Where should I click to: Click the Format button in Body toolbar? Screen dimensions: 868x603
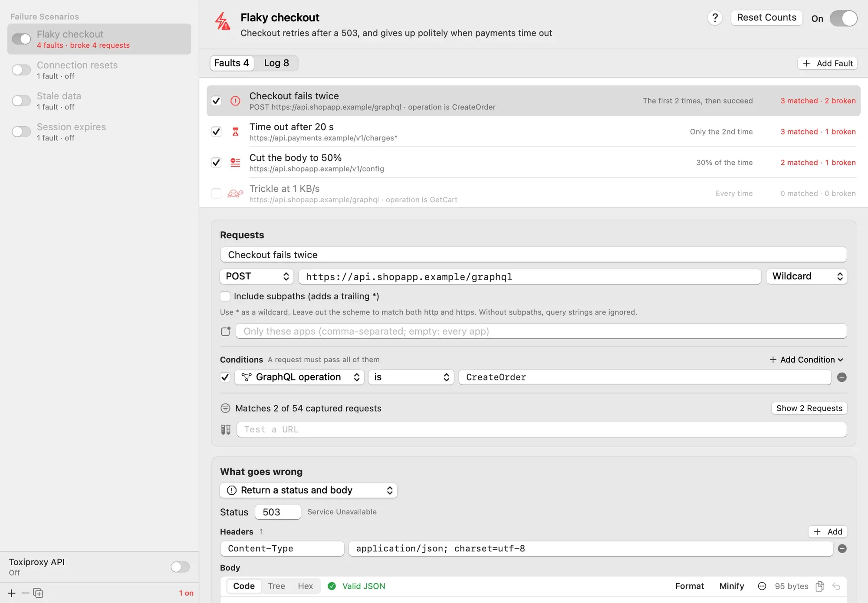tap(689, 587)
